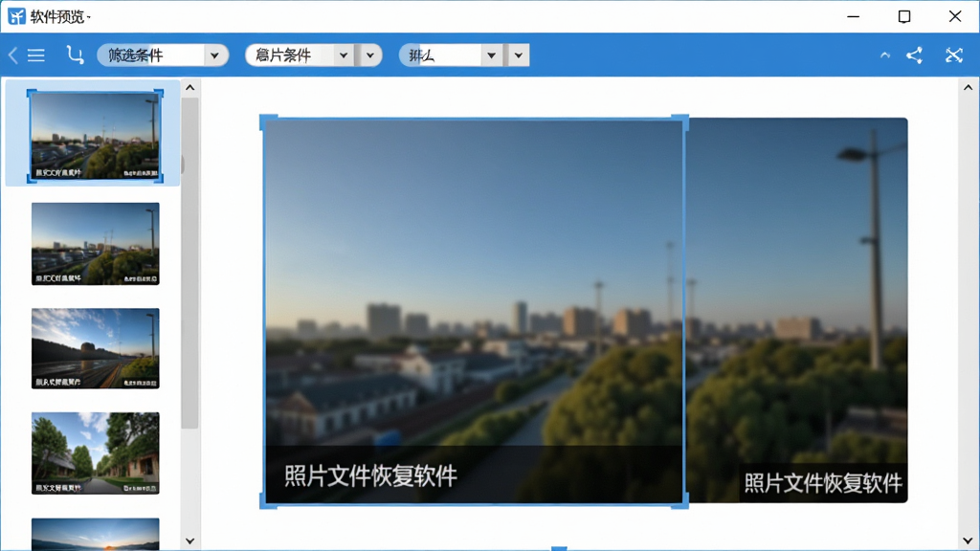Click the path/route icon in toolbar
980x551 pixels.
click(75, 55)
